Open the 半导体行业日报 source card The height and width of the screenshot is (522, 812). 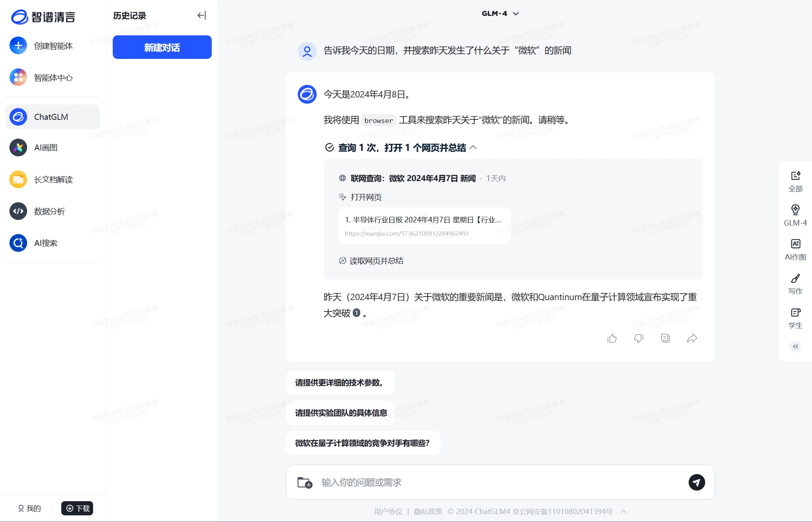[424, 226]
